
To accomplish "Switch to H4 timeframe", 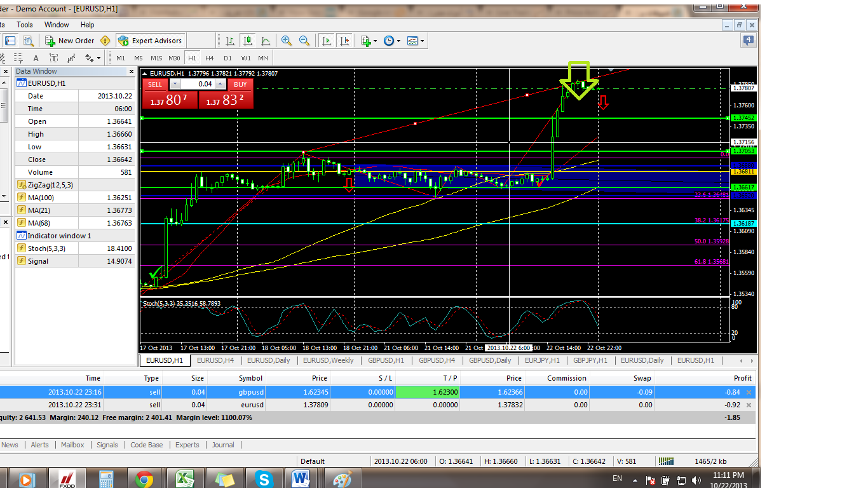I will click(x=210, y=58).
